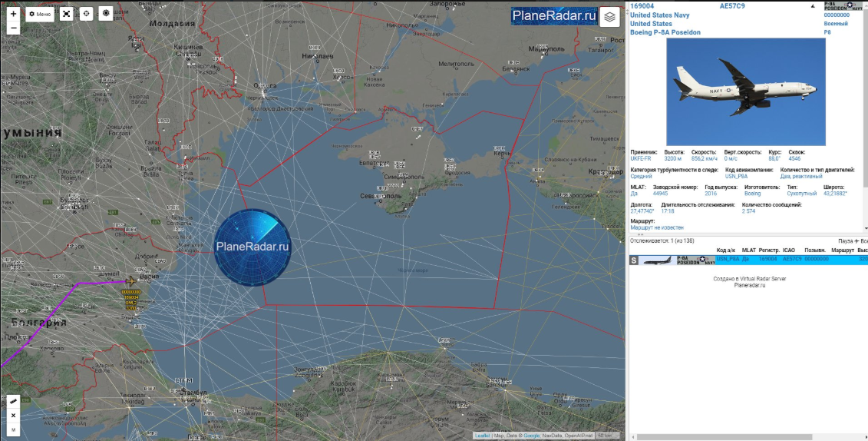Zoom in on the map

(x=13, y=14)
